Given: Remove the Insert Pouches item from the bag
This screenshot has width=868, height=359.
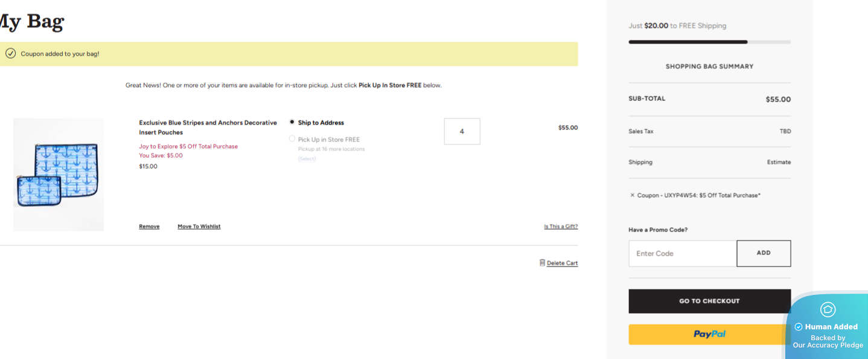Looking at the screenshot, I should [x=149, y=227].
